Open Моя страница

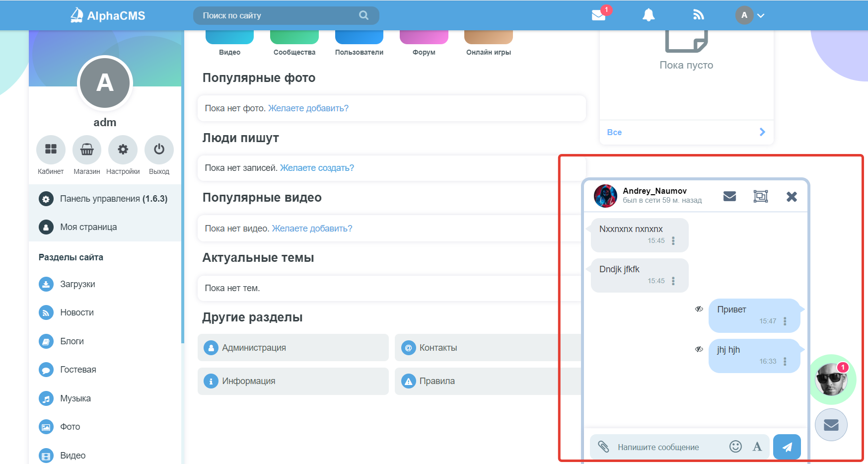click(105, 227)
